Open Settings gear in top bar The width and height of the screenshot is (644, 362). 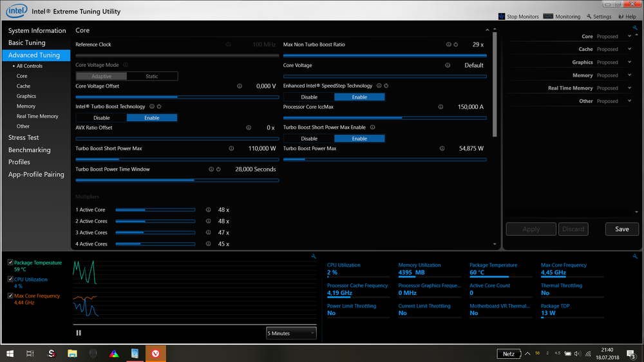click(589, 17)
